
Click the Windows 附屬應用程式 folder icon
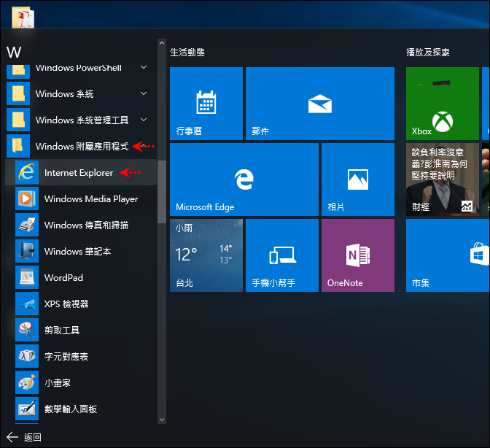[x=18, y=146]
